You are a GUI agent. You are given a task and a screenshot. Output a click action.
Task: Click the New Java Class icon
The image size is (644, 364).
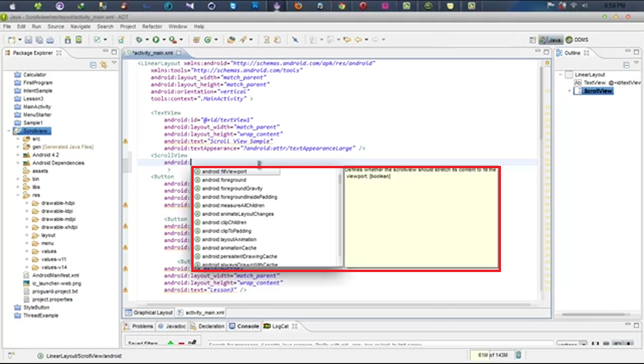click(x=207, y=40)
